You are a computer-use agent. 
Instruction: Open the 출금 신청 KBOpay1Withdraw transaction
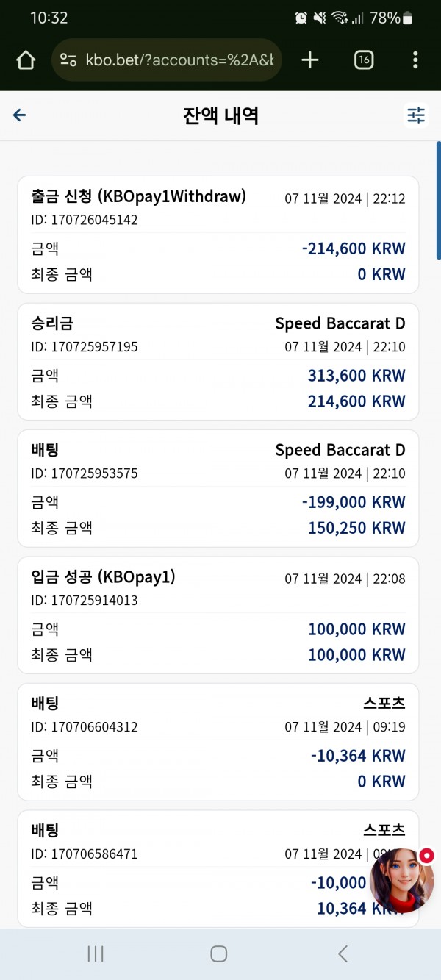[x=218, y=235]
